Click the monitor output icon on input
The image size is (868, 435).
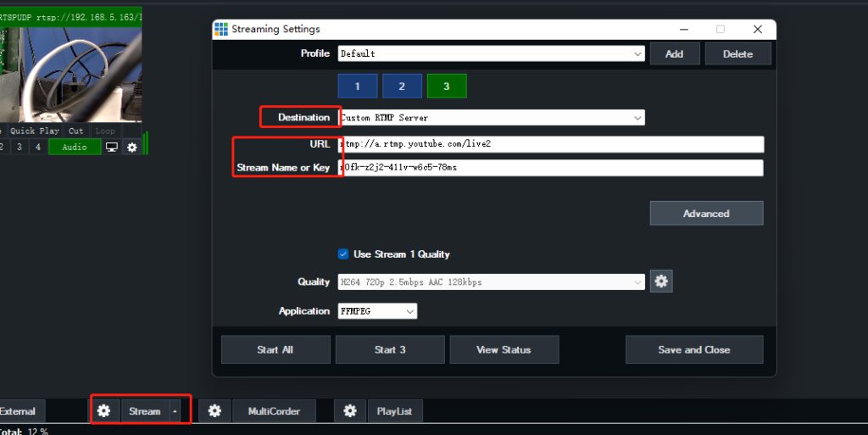point(111,148)
